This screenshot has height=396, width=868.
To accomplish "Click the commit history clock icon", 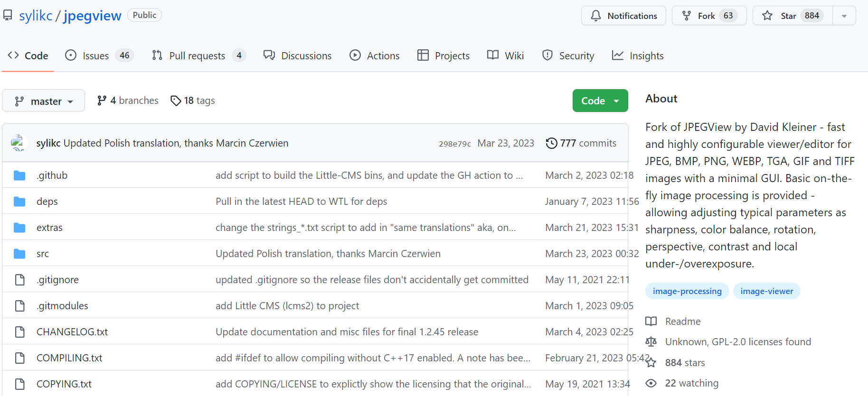I will click(x=551, y=143).
